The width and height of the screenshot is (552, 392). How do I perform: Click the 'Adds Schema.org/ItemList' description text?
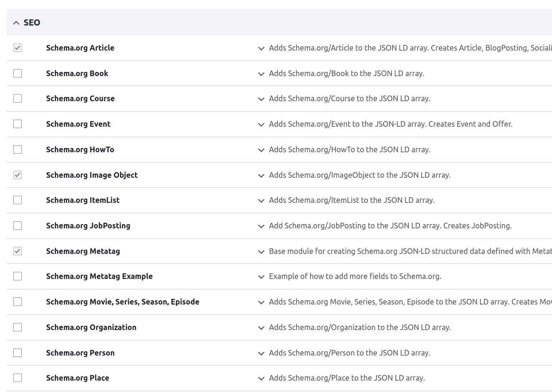click(352, 200)
